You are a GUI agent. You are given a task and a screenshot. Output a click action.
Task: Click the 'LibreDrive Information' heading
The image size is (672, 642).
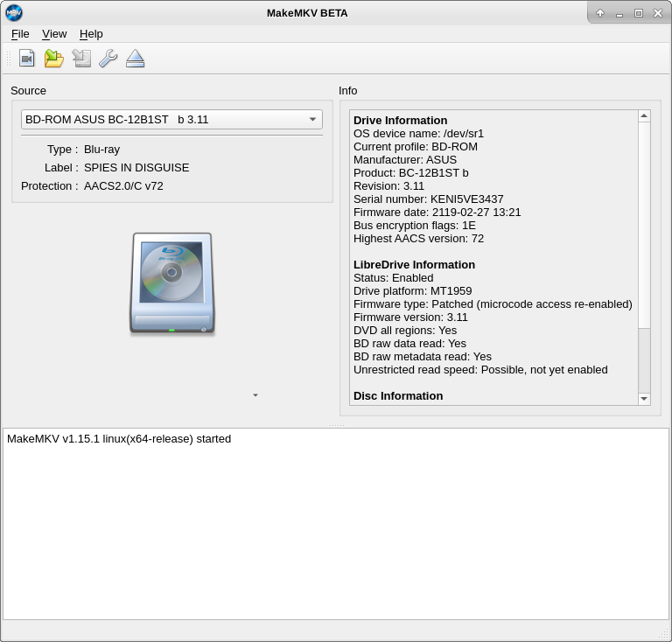[x=414, y=265]
